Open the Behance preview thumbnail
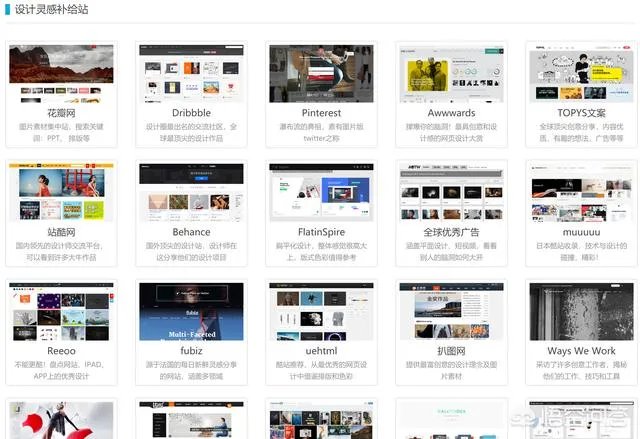The image size is (640, 439). [191, 192]
